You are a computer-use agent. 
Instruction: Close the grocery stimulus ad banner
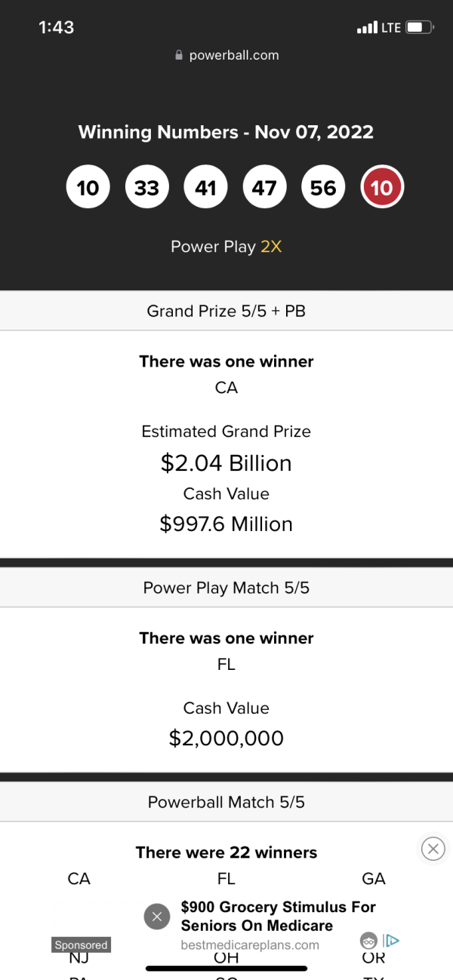(x=156, y=917)
